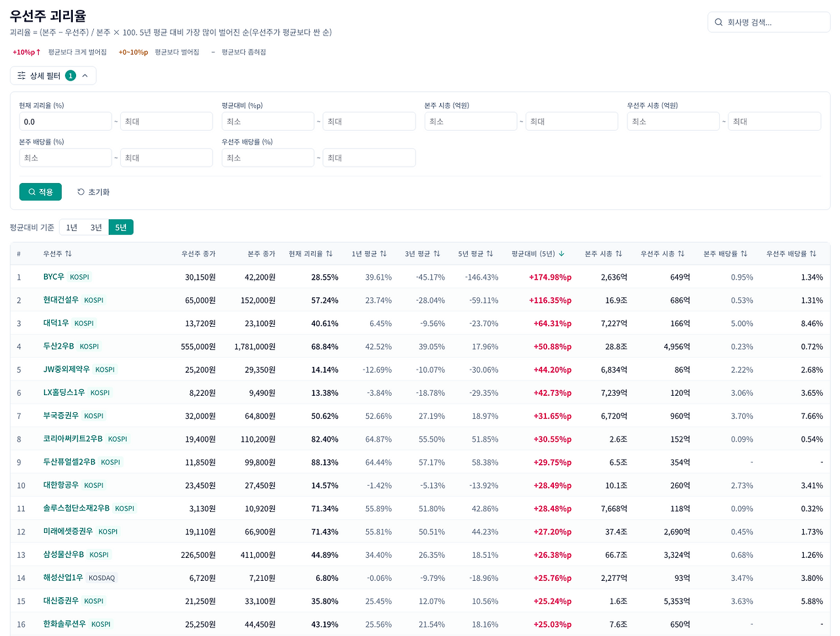Viewport: 840px width, 636px height.
Task: Select the 3년 average baseline option
Action: coord(96,227)
